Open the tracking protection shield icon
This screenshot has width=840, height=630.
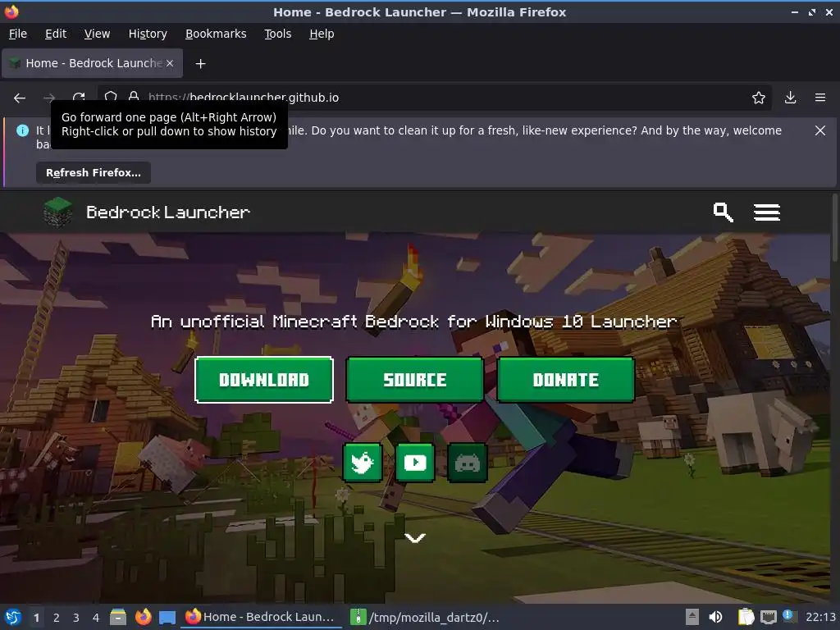coord(111,97)
